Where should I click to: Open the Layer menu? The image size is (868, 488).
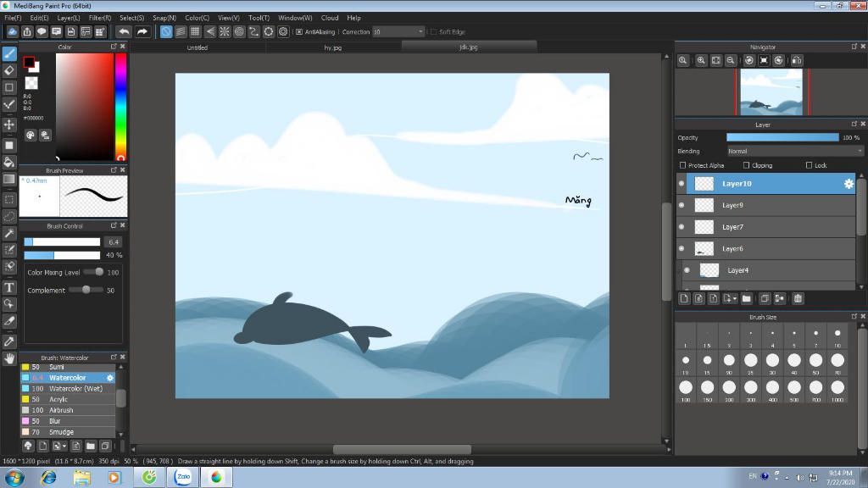(69, 18)
